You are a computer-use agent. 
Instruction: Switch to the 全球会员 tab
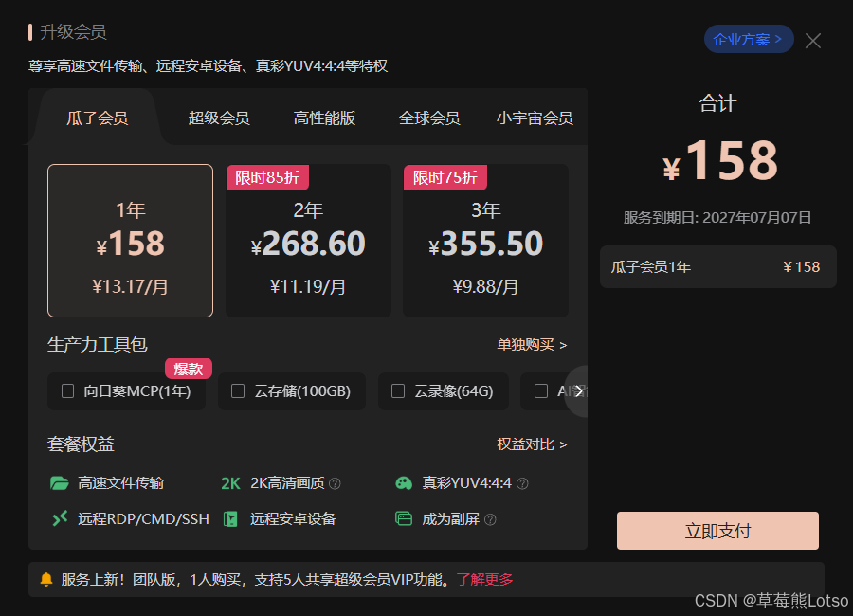coord(429,118)
